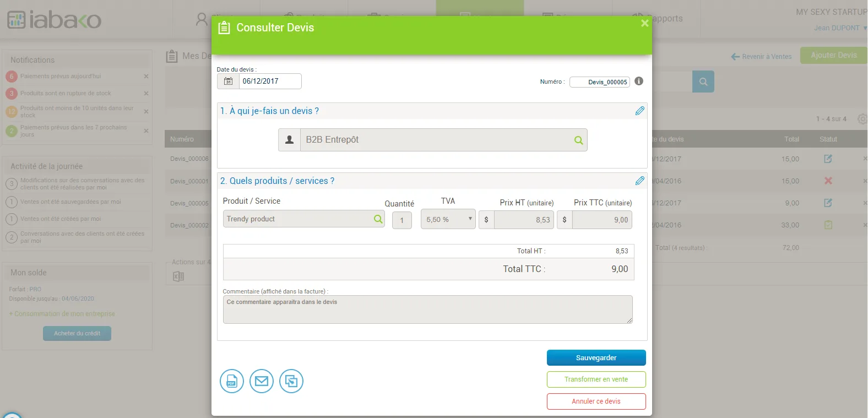Edit section 1 with the pencil icon
The height and width of the screenshot is (418, 868).
pyautogui.click(x=639, y=111)
